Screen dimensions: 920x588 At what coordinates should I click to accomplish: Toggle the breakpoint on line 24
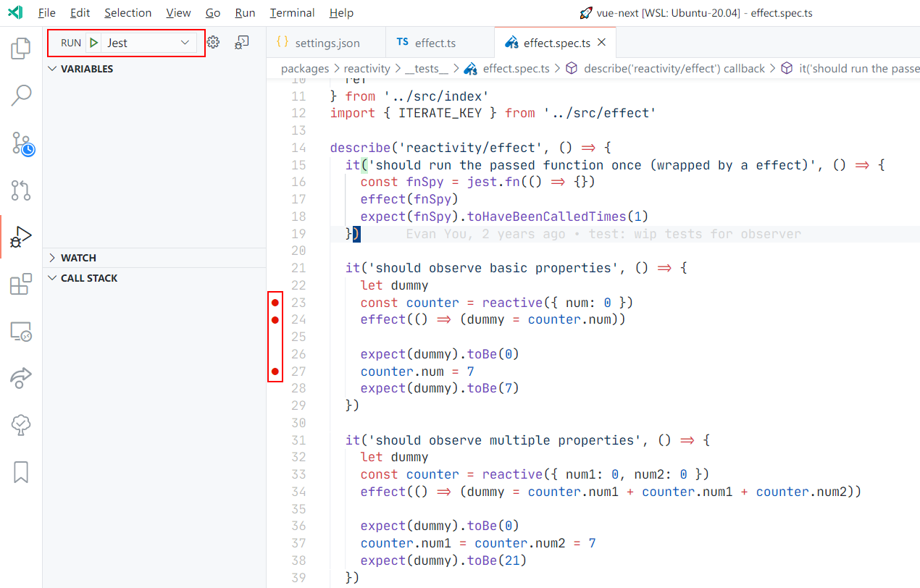[x=275, y=319]
